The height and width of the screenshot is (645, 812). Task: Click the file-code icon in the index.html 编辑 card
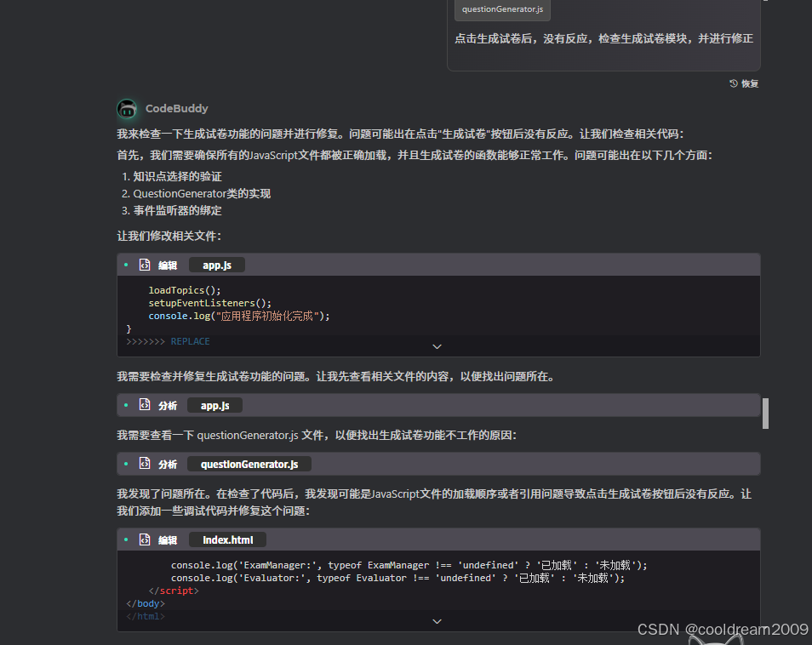click(x=145, y=539)
